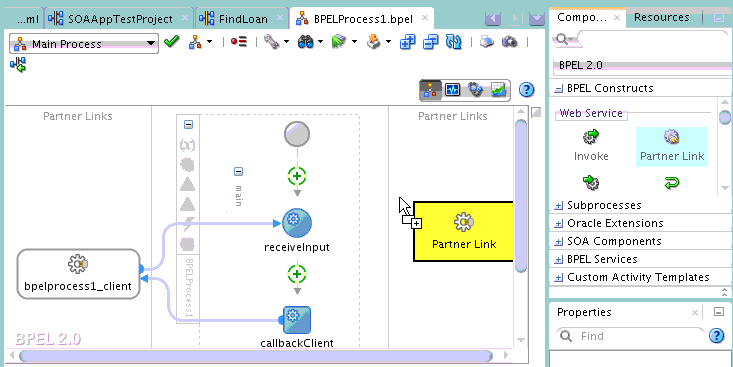The height and width of the screenshot is (367, 733).
Task: Open the FindLoan tab
Action: (x=243, y=19)
